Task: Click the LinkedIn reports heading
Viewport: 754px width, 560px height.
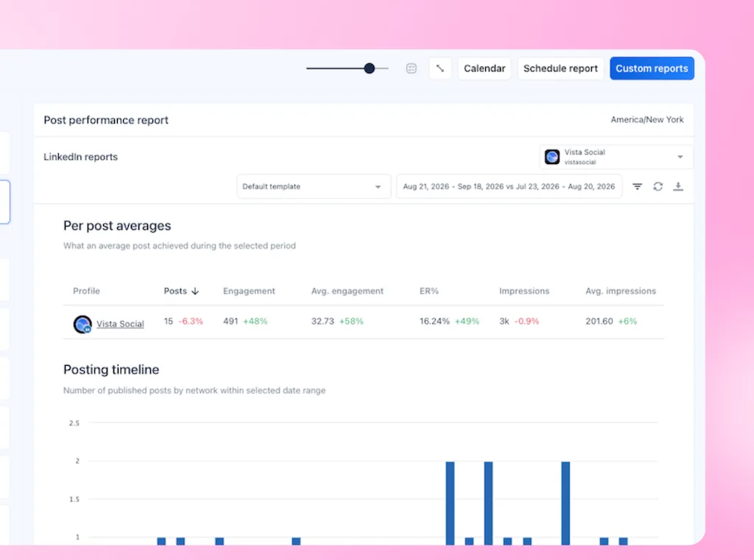Action: coord(80,157)
